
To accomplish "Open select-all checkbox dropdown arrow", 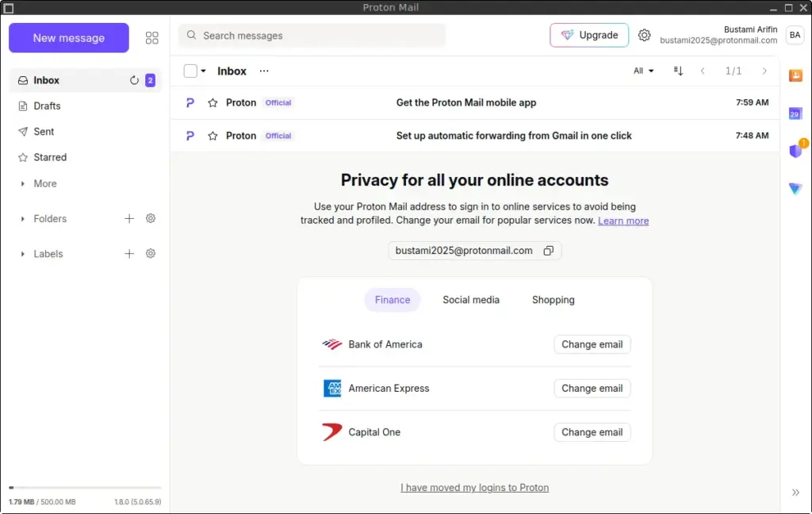I will [x=203, y=71].
